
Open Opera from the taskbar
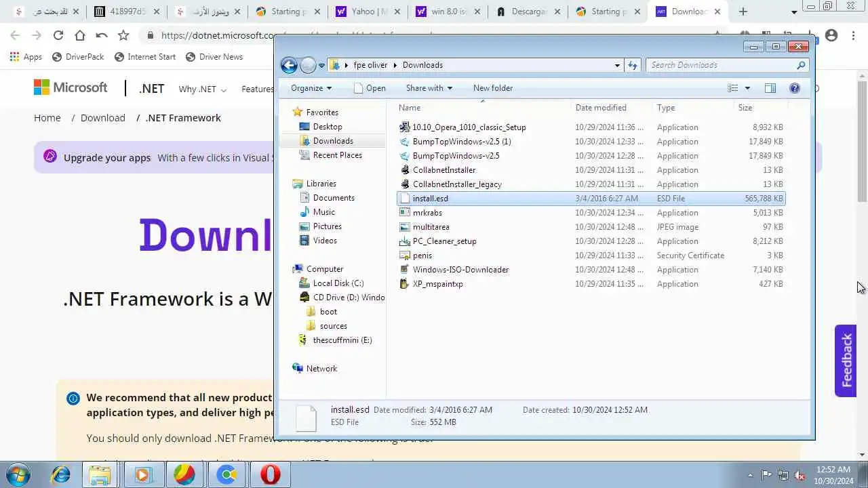coord(271,474)
